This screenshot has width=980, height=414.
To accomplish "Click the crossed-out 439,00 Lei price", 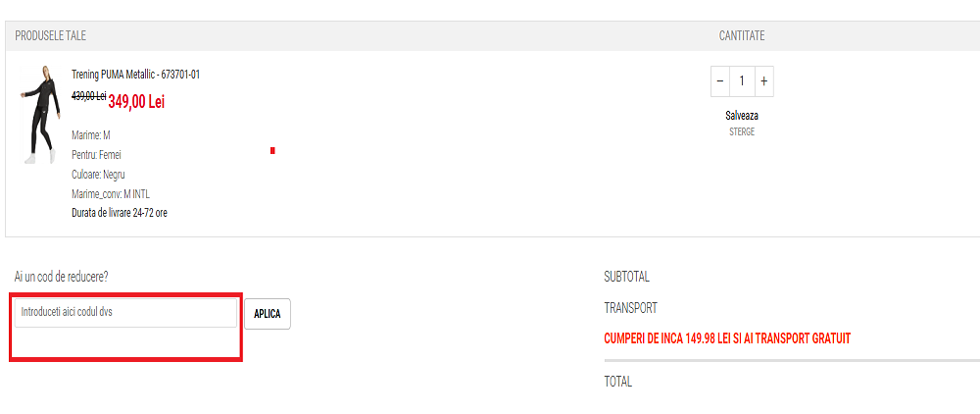I will (89, 96).
